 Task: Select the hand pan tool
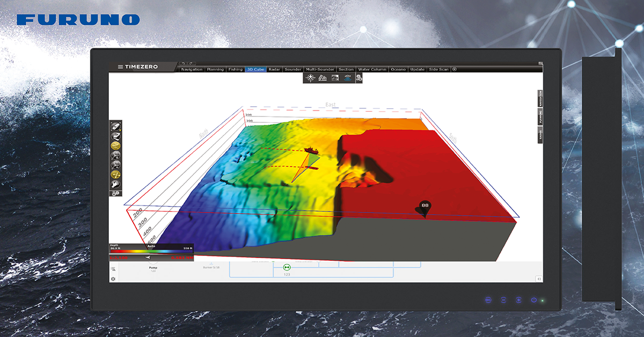pos(115,184)
